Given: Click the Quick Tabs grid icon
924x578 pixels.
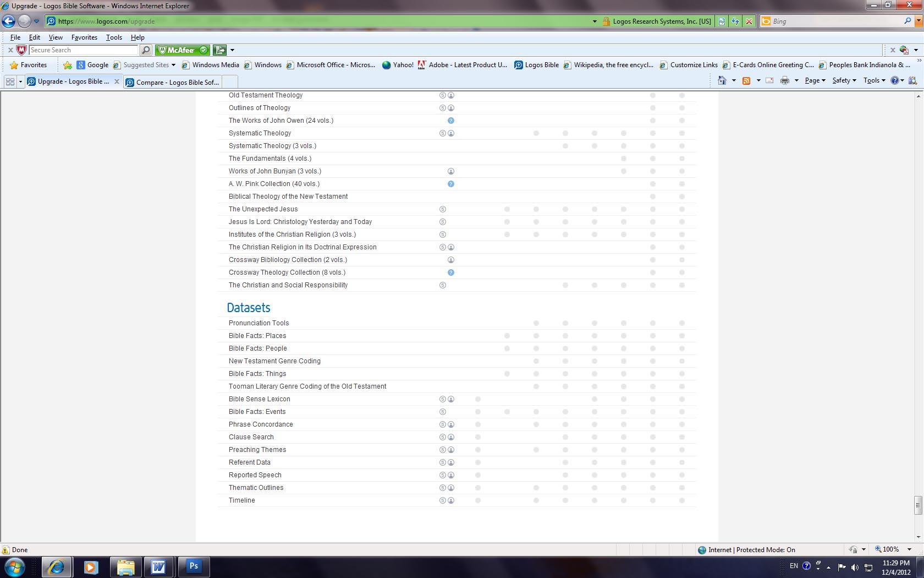Looking at the screenshot, I should pyautogui.click(x=10, y=81).
